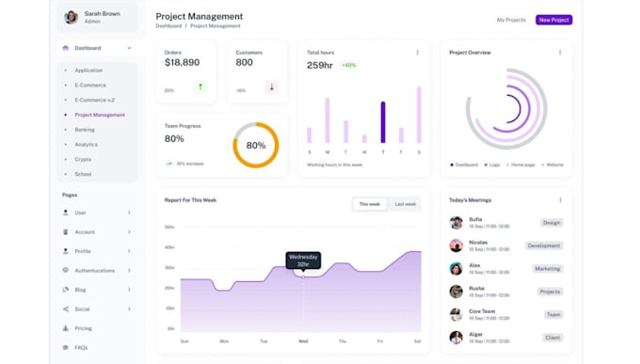This screenshot has width=640, height=364.
Task: Click the Pricing icon in sidebar
Action: click(x=65, y=328)
